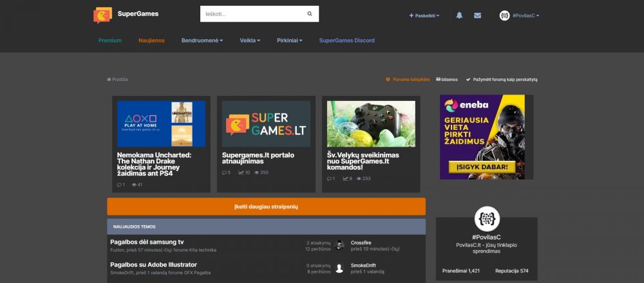
Task: Open topic Pagalbos dėl samsung tv
Action: coord(147,242)
